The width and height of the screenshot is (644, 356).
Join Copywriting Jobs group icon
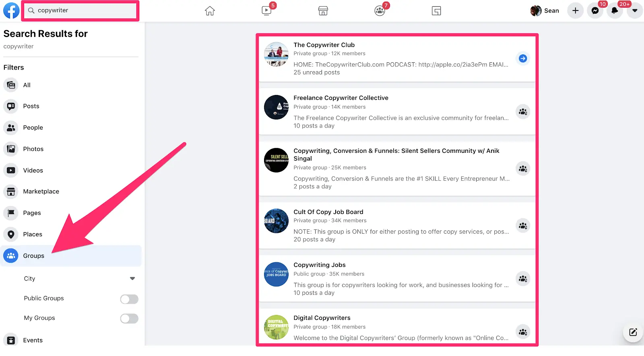pyautogui.click(x=523, y=279)
